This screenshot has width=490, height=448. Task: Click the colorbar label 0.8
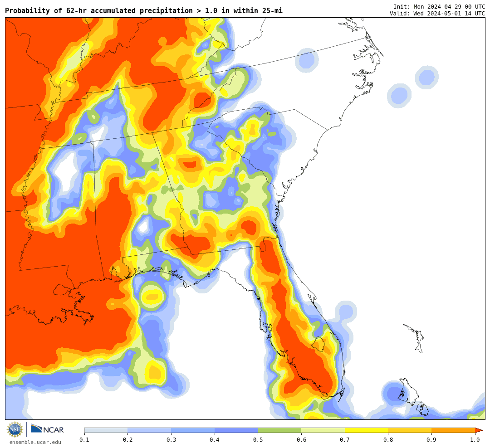[x=388, y=440]
